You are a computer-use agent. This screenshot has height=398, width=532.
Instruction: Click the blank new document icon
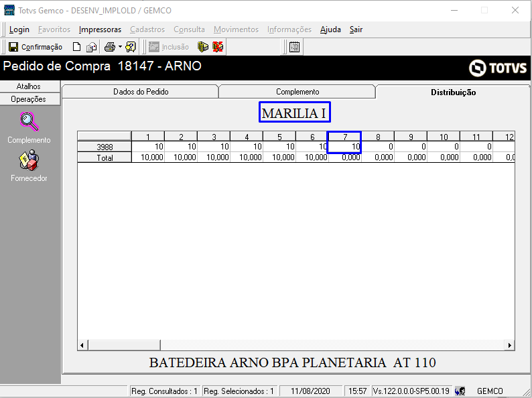(x=77, y=47)
